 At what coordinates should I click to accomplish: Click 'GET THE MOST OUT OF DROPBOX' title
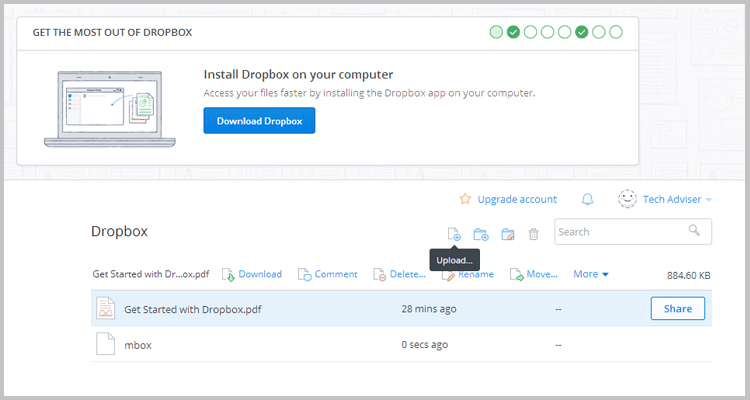click(x=112, y=33)
